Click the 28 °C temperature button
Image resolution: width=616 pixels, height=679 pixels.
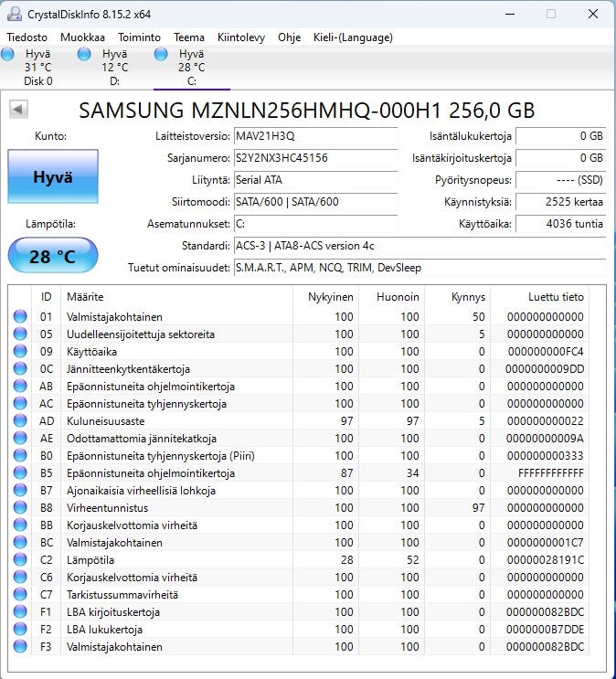tap(52, 256)
